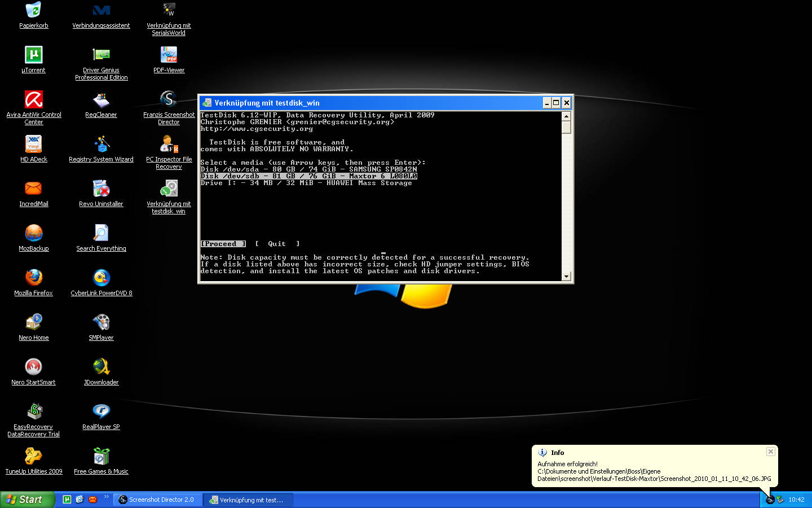Switch to Verknüpfung mit test… taskbar button
This screenshot has height=508, width=812.
[249, 500]
